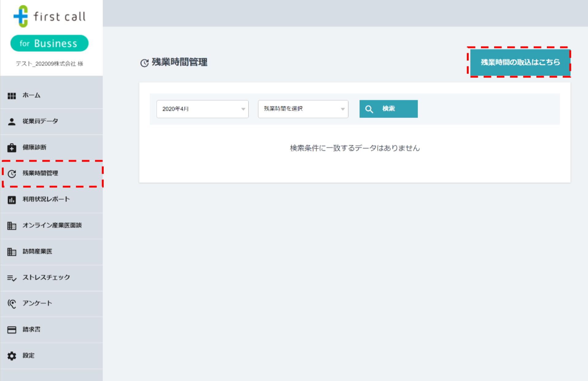Open 健康診断 via the medical kit icon
The height and width of the screenshot is (381, 588).
pyautogui.click(x=12, y=147)
